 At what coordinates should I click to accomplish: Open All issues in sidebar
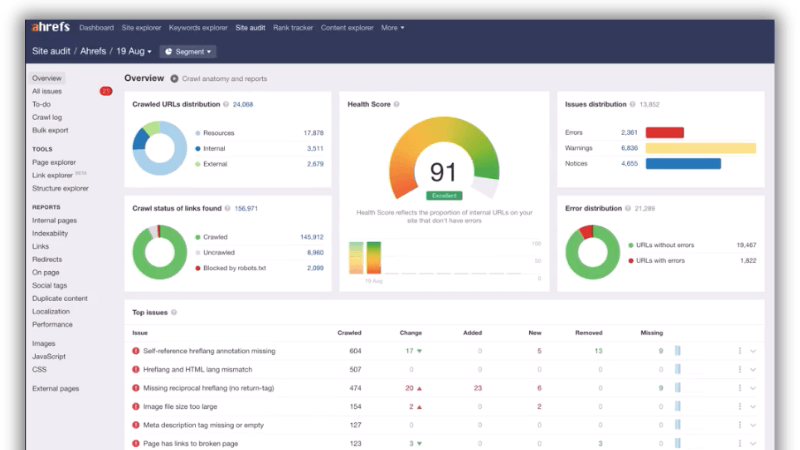click(x=47, y=91)
